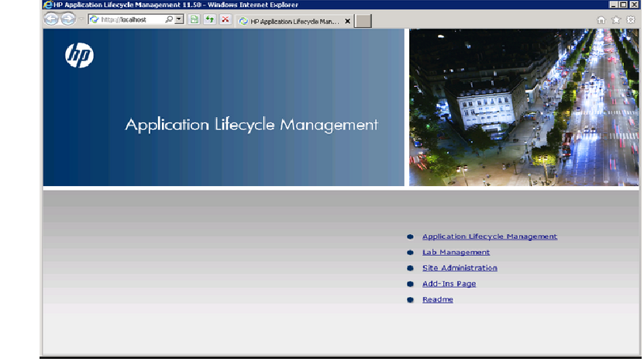Click the browser Forward arrow button
This screenshot has height=362, width=644.
(x=68, y=19)
